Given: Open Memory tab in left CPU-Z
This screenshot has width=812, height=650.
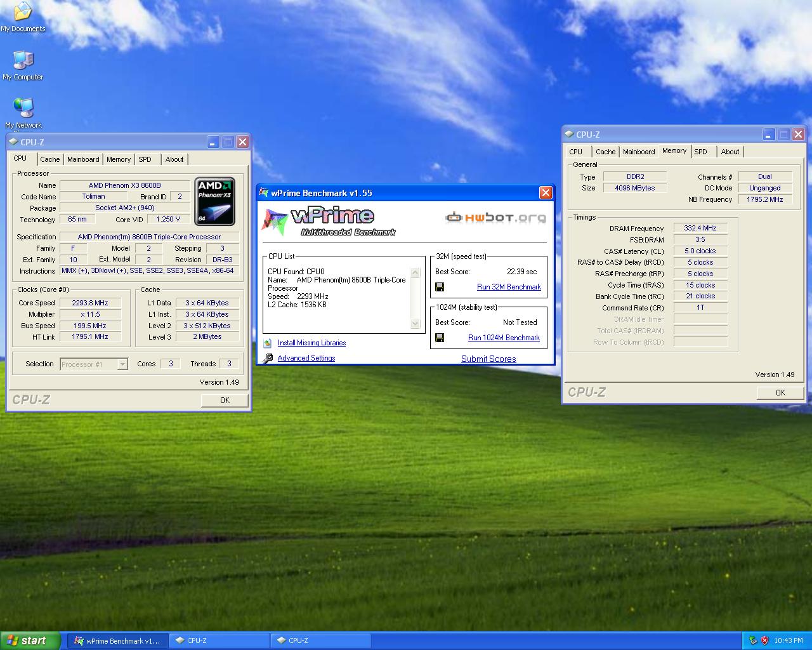Looking at the screenshot, I should 119,159.
